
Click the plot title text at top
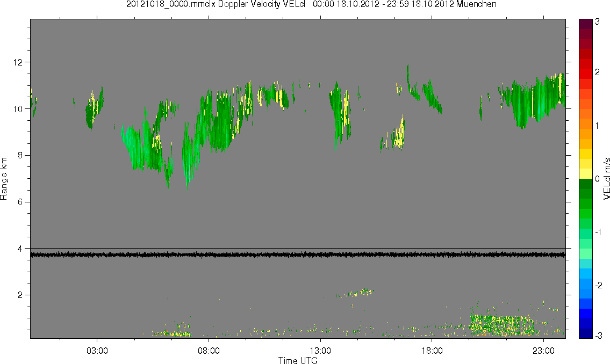click(x=311, y=4)
